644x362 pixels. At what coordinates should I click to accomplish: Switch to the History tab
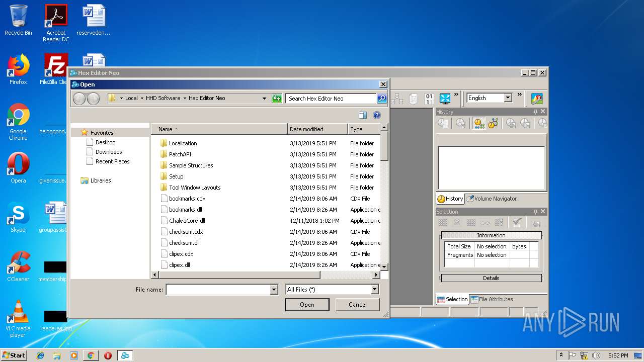pos(450,199)
